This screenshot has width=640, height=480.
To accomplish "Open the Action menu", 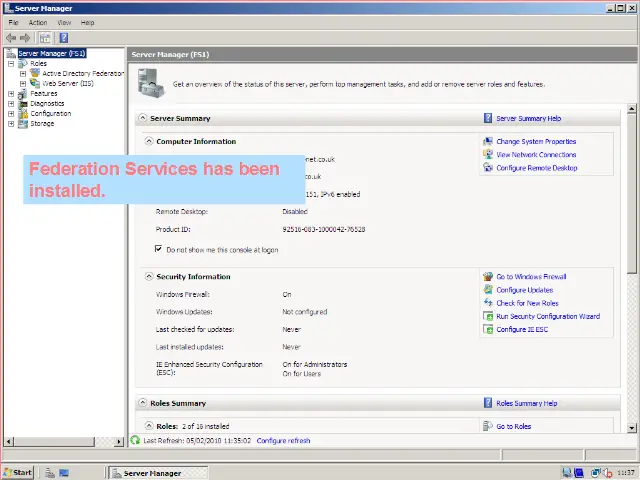I will point(38,22).
